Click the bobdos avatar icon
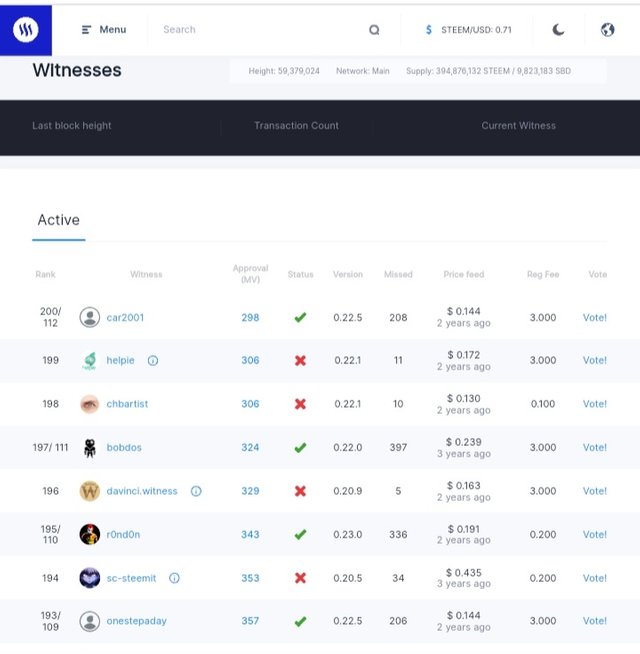The height and width of the screenshot is (654, 640). tap(90, 448)
